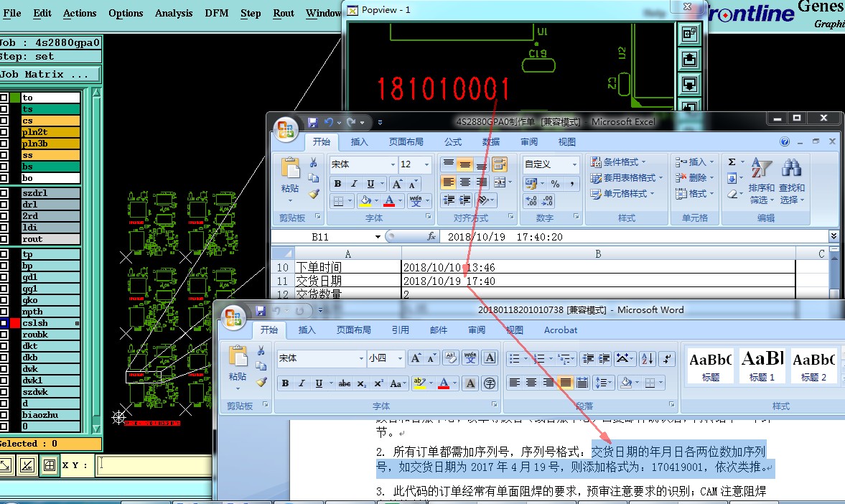Open Genesis Analysis menu
The image size is (845, 504).
coord(174,13)
